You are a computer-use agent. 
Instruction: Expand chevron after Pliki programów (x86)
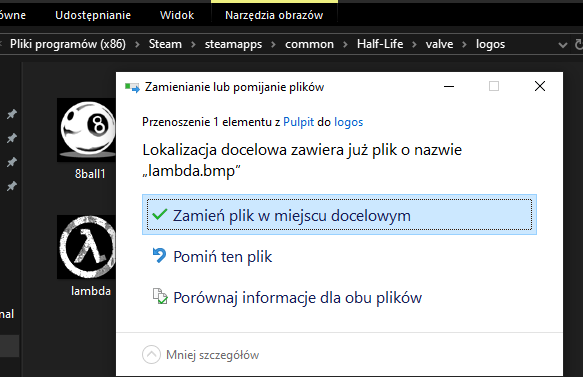(137, 45)
